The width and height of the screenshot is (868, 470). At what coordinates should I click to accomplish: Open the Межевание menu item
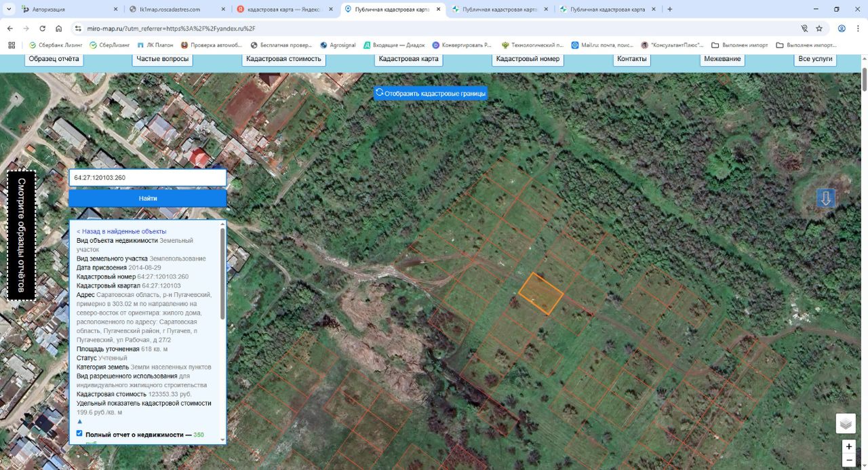pos(722,59)
